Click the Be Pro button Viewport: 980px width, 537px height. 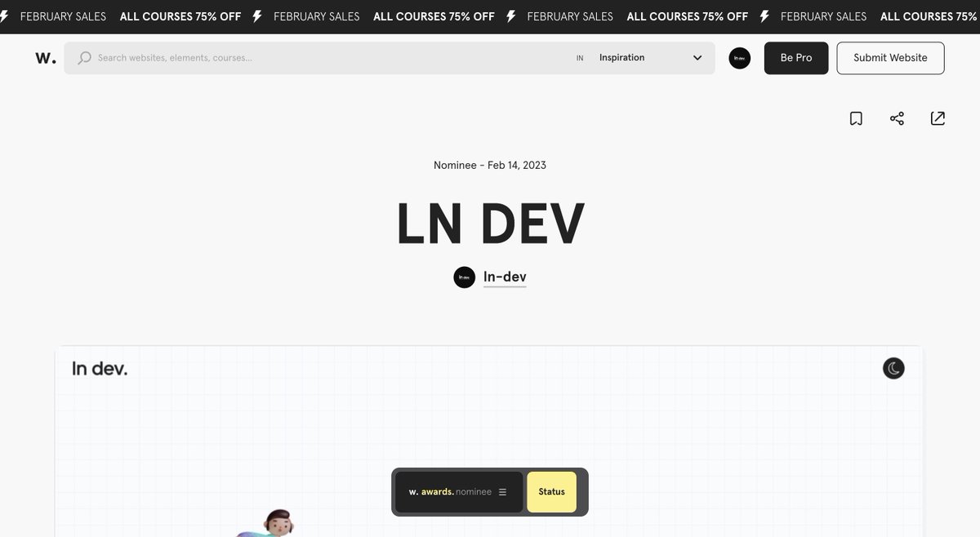796,58
